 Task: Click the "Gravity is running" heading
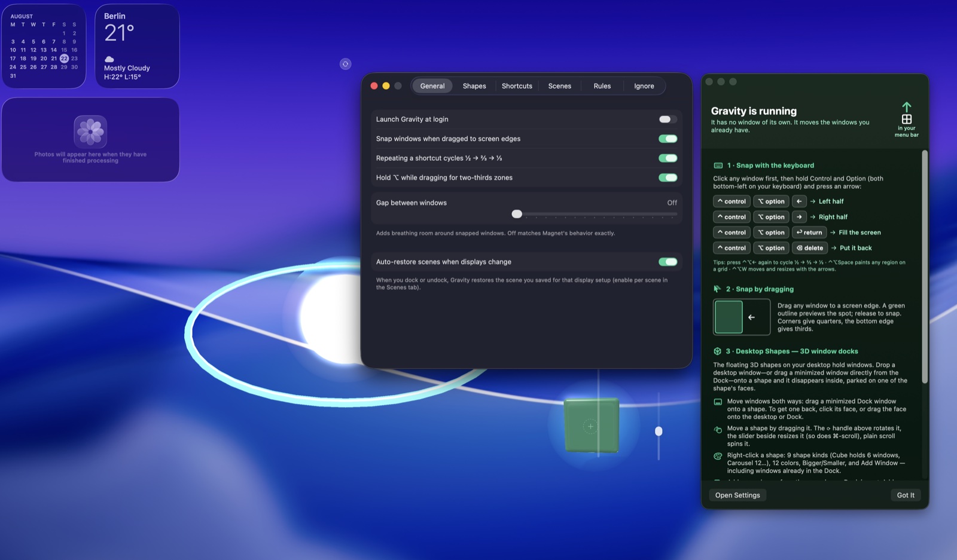754,111
